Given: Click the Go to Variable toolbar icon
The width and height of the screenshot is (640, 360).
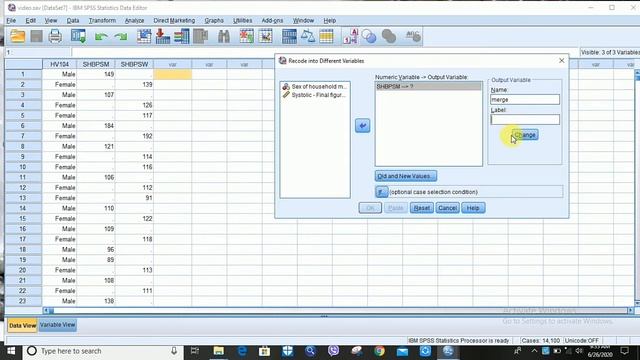Looking at the screenshot, I should [x=162, y=36].
